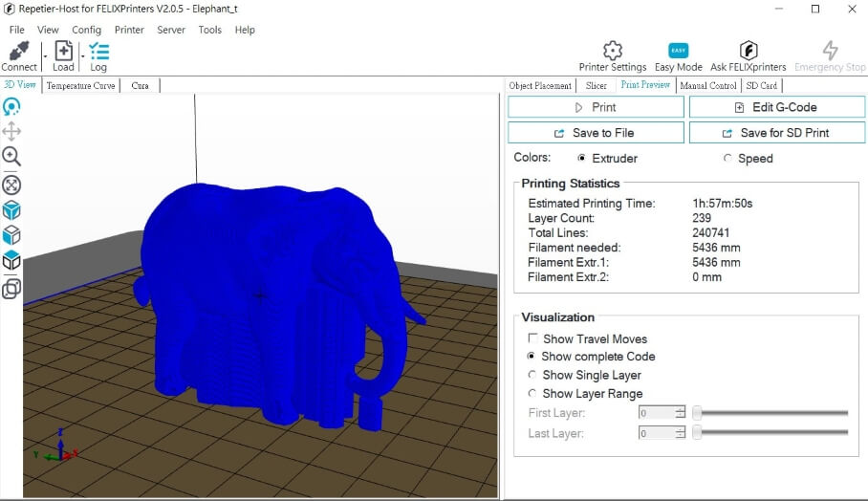Open the Server menu
This screenshot has width=868, height=501.
tap(171, 30)
